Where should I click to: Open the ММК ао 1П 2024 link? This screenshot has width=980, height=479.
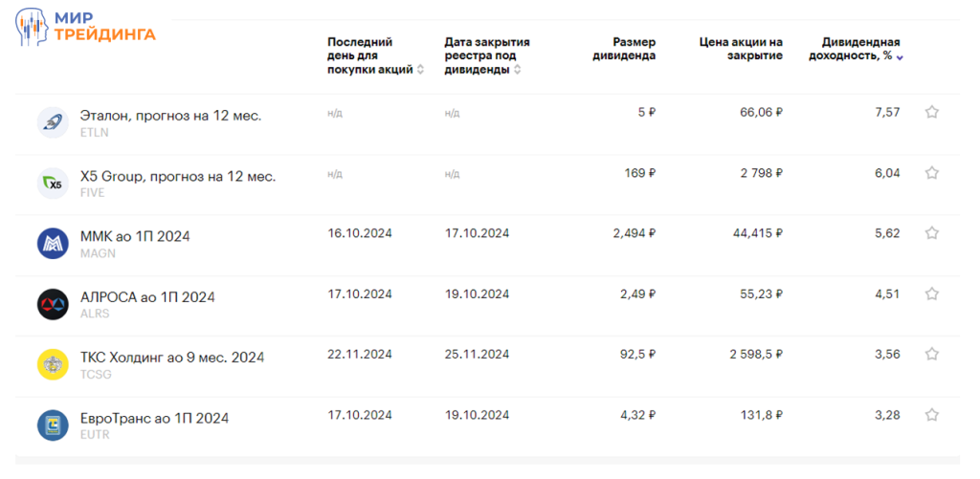tap(135, 236)
